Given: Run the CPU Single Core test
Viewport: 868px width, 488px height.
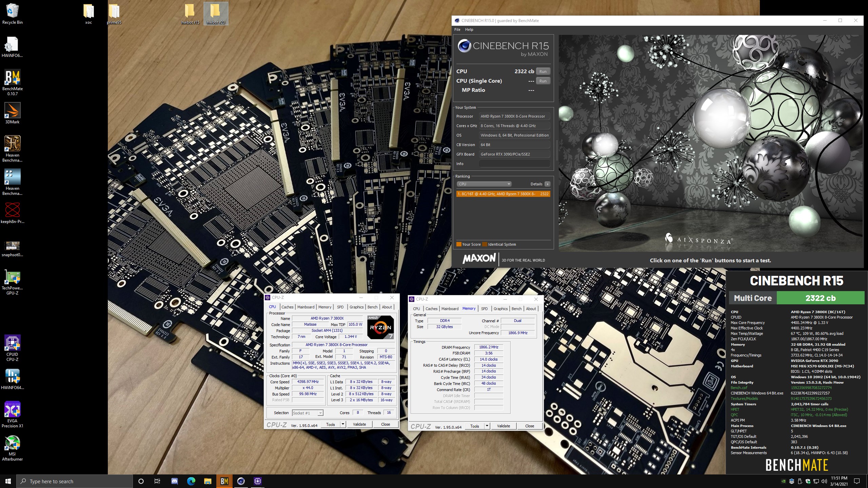Looking at the screenshot, I should click(x=543, y=81).
